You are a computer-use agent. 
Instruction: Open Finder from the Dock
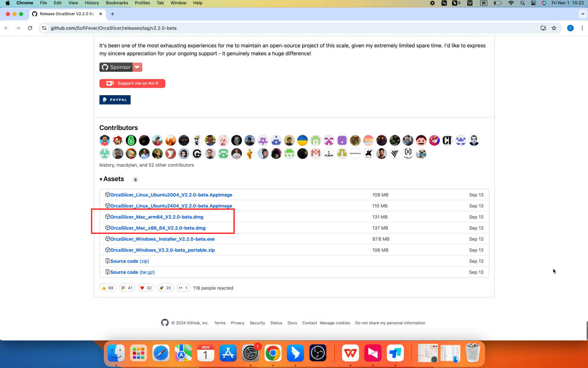(116, 353)
